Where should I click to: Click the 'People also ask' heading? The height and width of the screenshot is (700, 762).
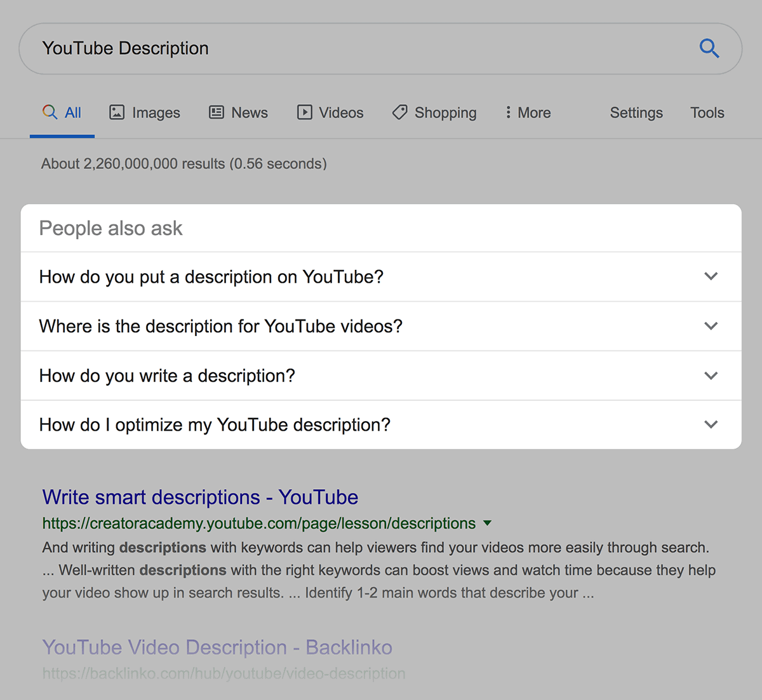click(111, 229)
